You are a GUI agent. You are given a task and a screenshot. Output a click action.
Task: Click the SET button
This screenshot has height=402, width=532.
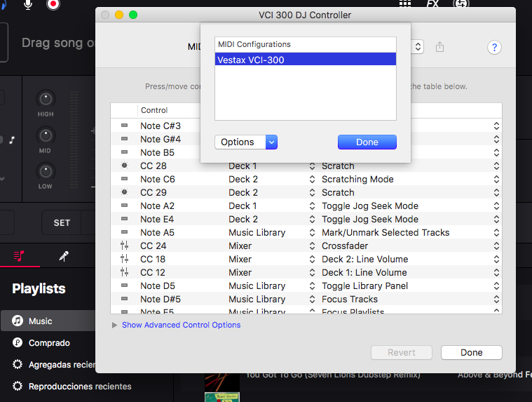[62, 222]
